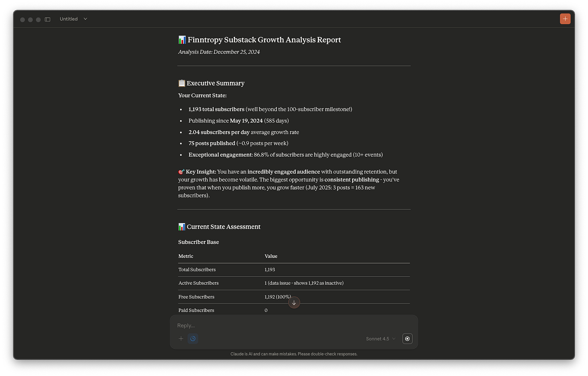The image size is (588, 376).
Task: Click the 'Paid Subscribers' table cell
Action: pos(196,311)
